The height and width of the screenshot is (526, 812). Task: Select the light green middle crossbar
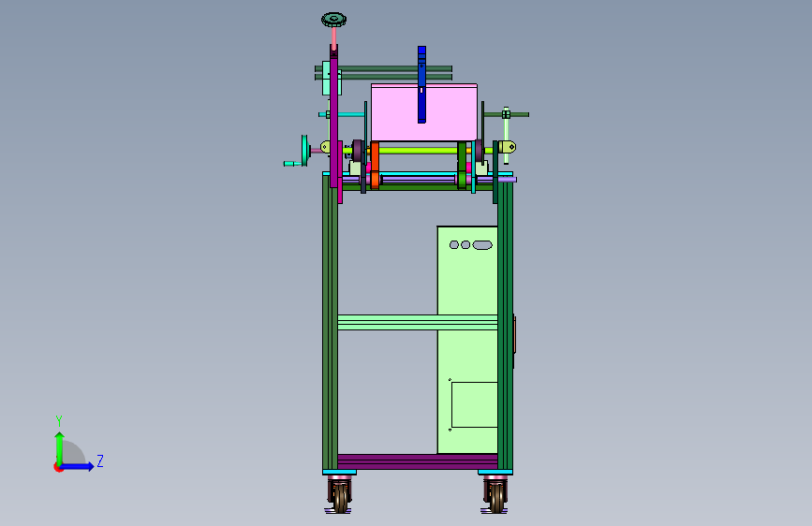tap(418, 322)
